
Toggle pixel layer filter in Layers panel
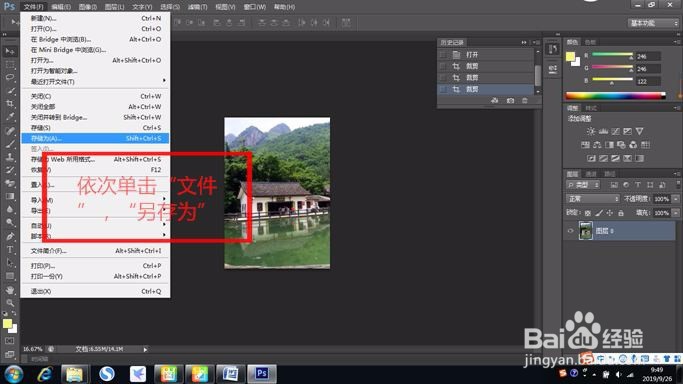614,185
